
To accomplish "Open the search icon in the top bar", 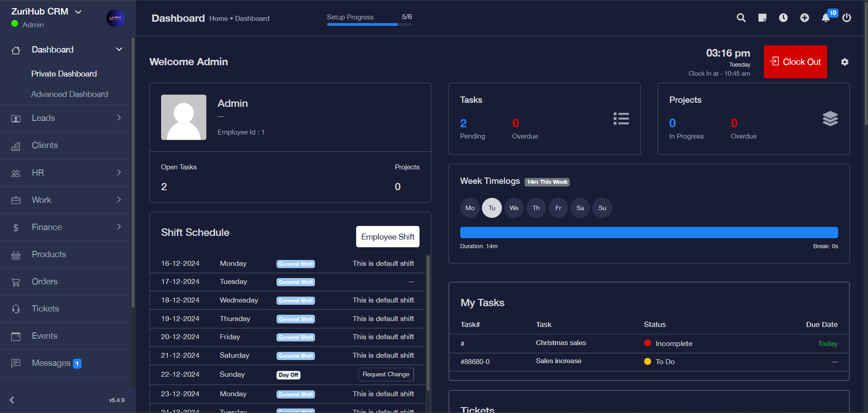I will [741, 18].
